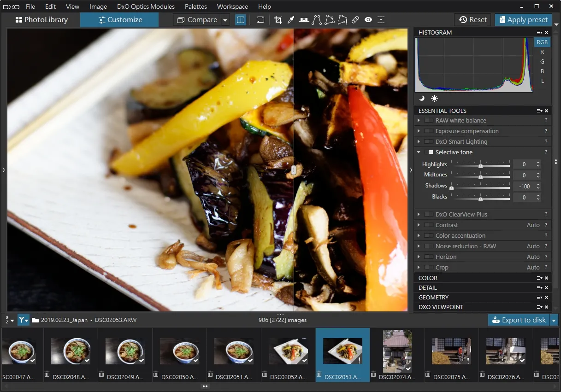Image resolution: width=561 pixels, height=392 pixels.
Task: Open the Compare dropdown arrow
Action: (x=225, y=20)
